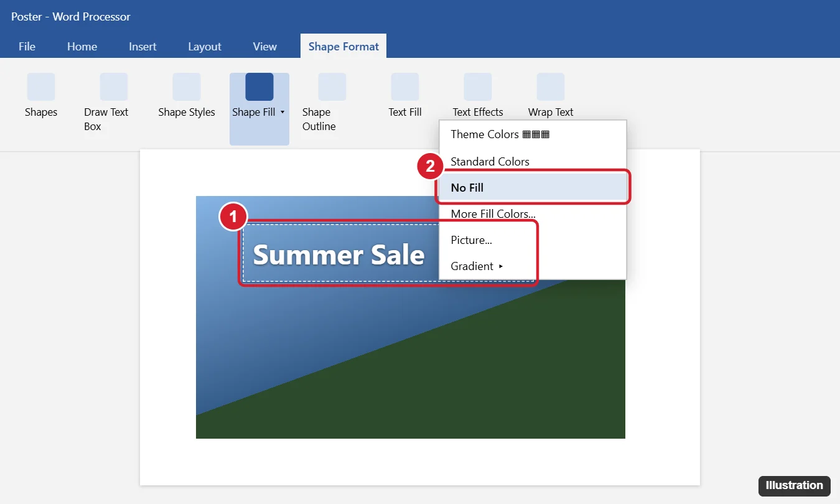Open the Text Effects icon

click(478, 86)
